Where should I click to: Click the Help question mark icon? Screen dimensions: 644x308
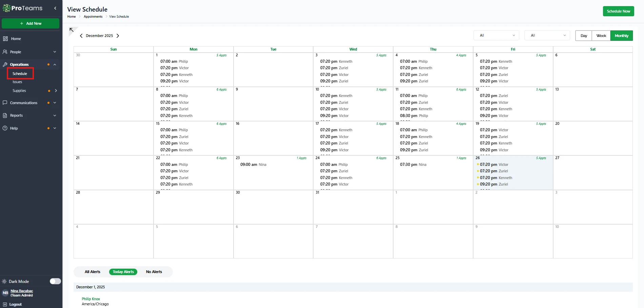(x=5, y=128)
